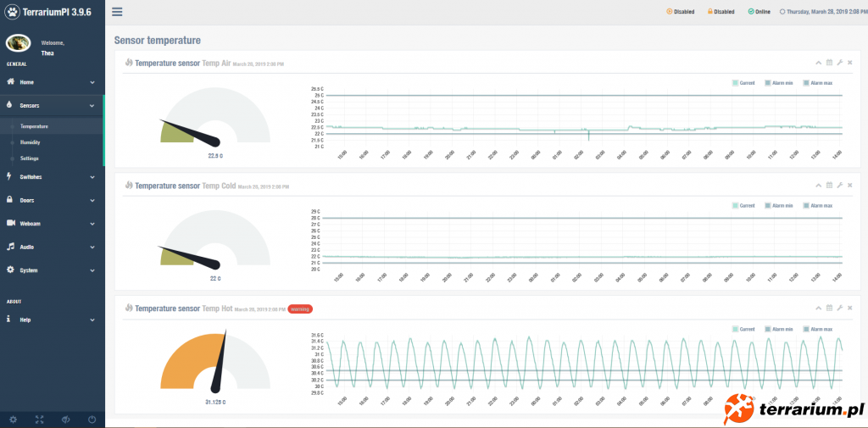Click the hide/eye-slash icon in sidebar footer
The height and width of the screenshot is (428, 868).
65,420
